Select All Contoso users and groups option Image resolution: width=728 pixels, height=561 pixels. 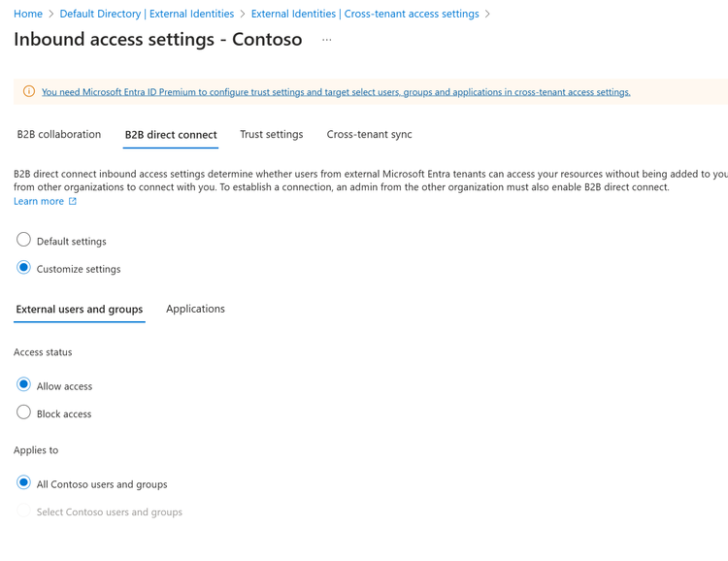24,483
